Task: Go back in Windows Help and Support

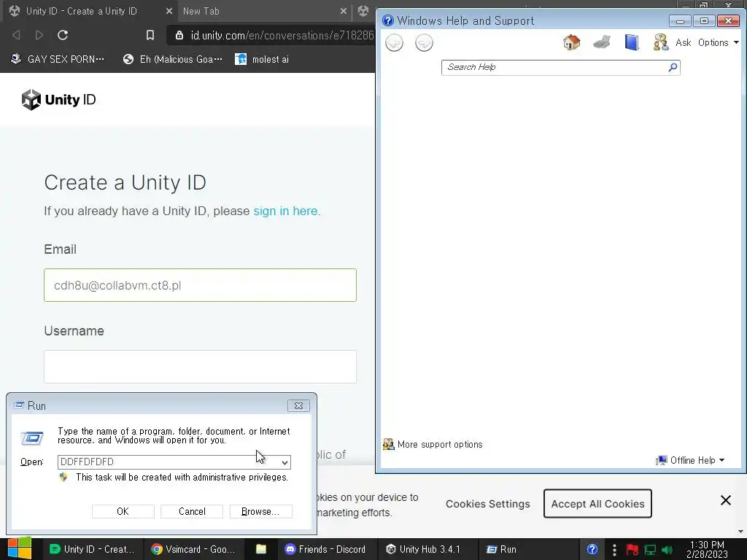Action: coord(394,43)
